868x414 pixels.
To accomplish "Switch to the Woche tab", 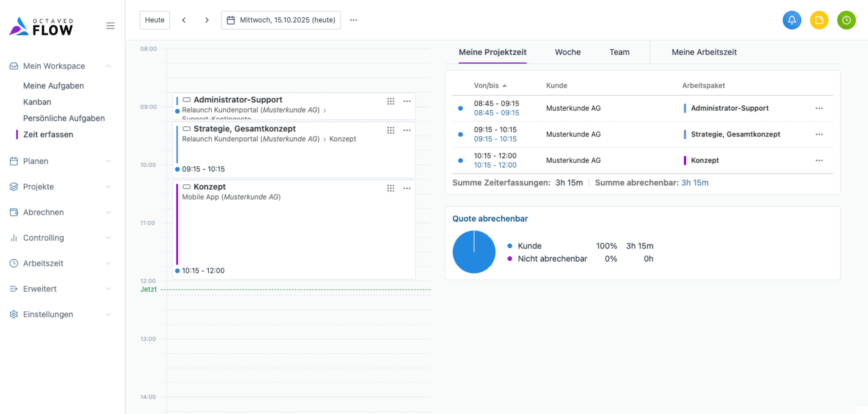I will pyautogui.click(x=568, y=52).
